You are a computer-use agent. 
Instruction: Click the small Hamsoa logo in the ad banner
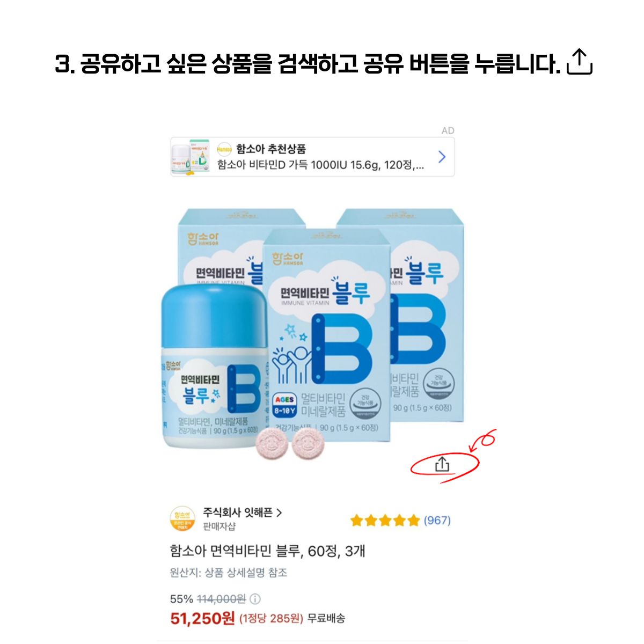pos(224,149)
